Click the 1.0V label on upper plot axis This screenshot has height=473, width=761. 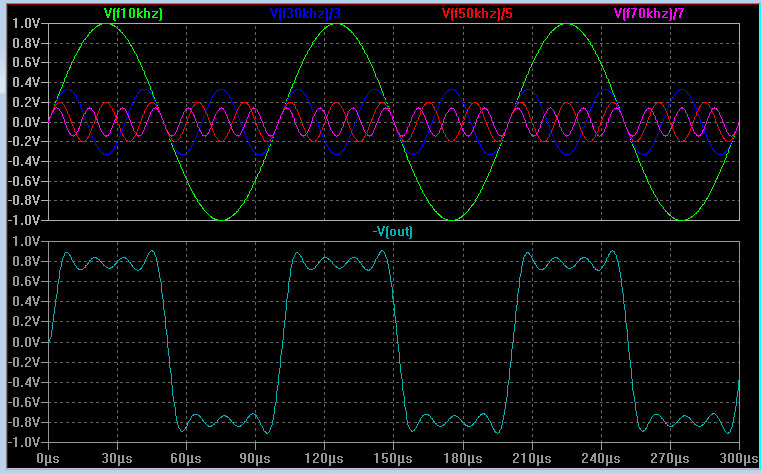26,23
